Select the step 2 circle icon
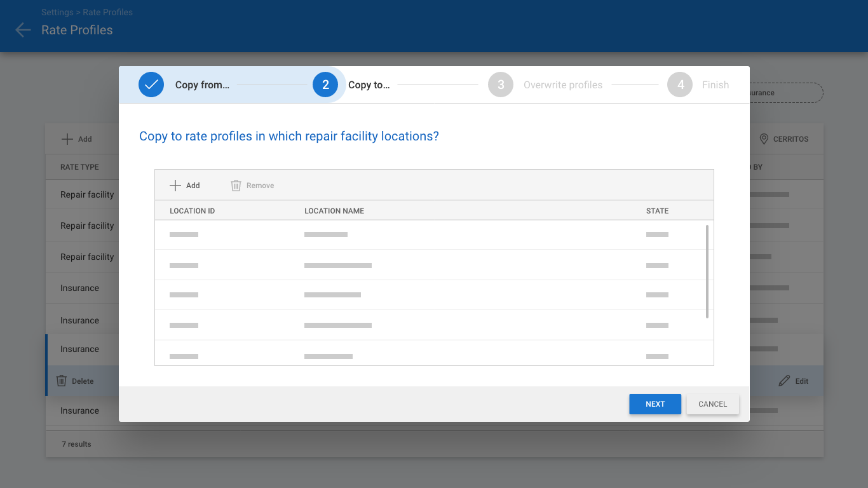 tap(325, 85)
